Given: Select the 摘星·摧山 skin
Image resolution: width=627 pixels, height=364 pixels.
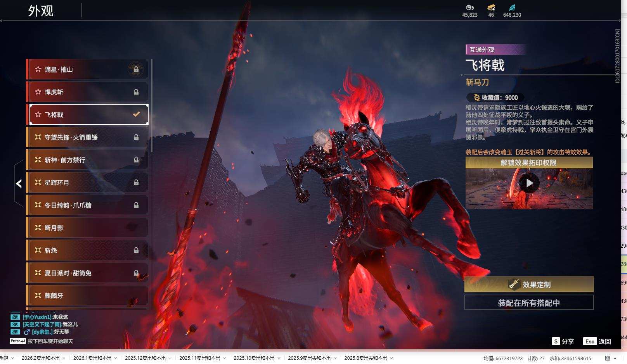Looking at the screenshot, I should pyautogui.click(x=87, y=69).
